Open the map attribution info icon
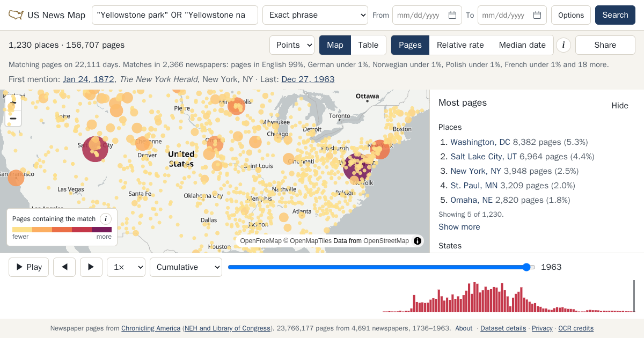 tap(418, 241)
